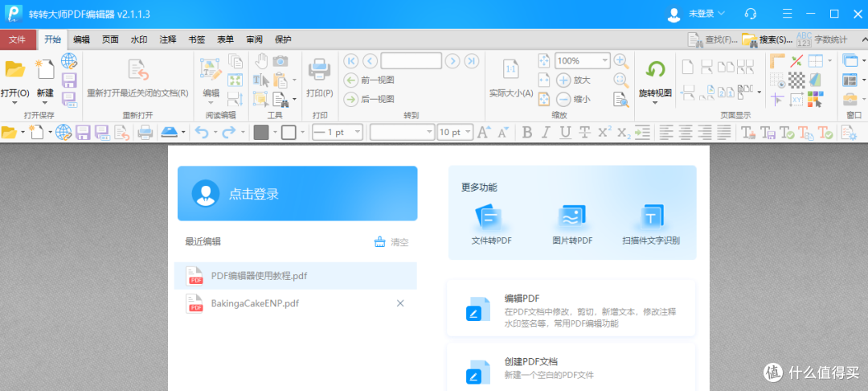Click the 缩小 minus circle icon
This screenshot has width=868, height=391.
563,100
